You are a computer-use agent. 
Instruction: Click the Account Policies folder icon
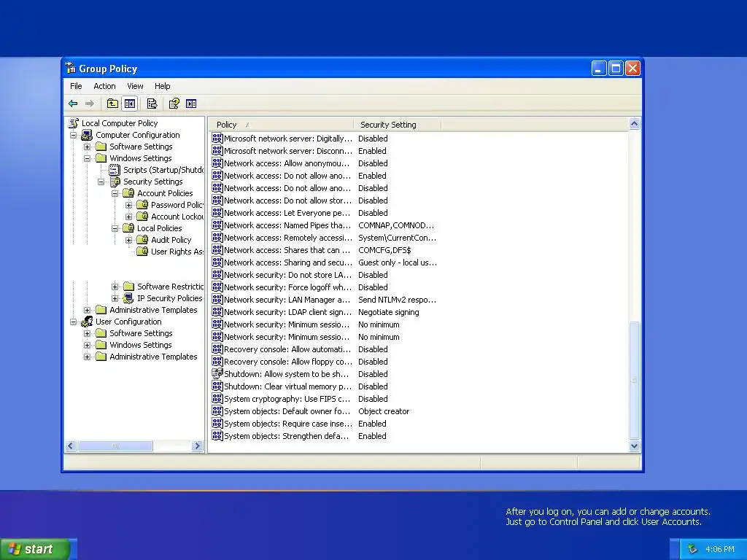128,192
